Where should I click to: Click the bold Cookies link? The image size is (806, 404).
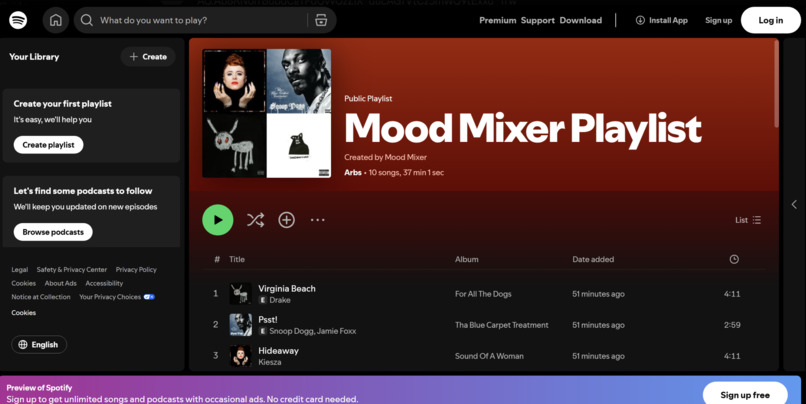[x=24, y=313]
